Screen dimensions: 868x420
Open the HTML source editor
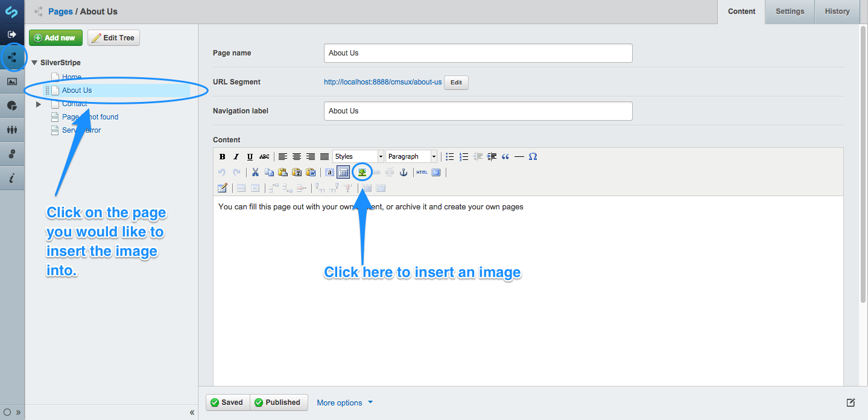[x=422, y=173]
